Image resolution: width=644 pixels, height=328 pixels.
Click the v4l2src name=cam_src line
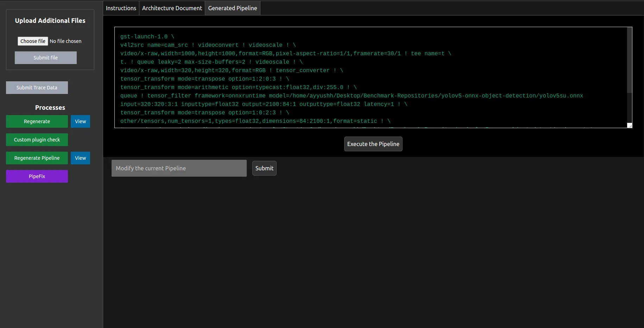tap(208, 45)
